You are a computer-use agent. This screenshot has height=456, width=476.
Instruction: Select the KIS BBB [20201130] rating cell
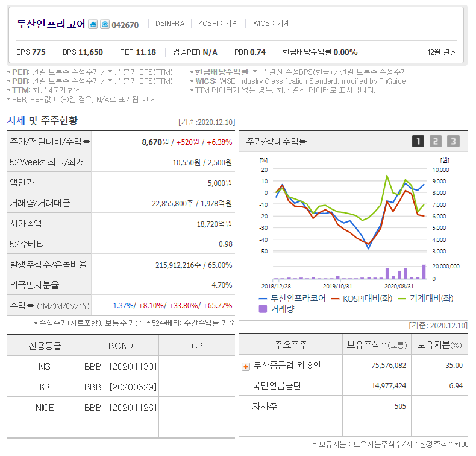[121, 367]
